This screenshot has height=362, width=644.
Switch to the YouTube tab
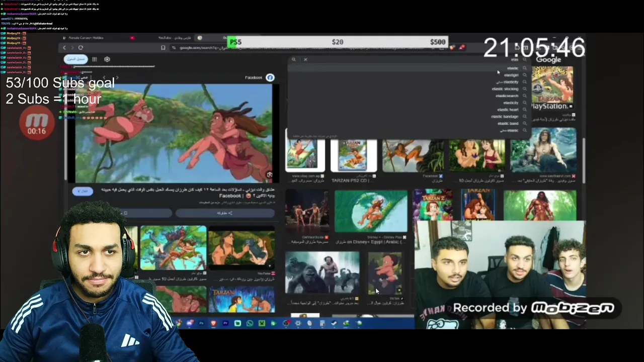(x=175, y=38)
